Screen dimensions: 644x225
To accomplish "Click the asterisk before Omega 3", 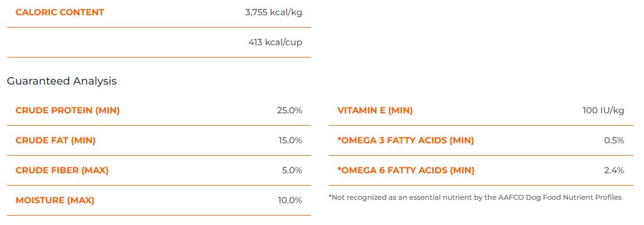I will pyautogui.click(x=339, y=139).
